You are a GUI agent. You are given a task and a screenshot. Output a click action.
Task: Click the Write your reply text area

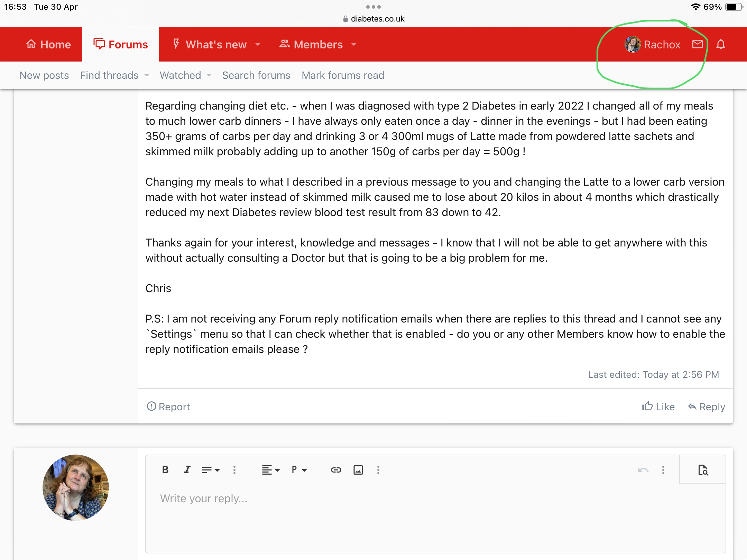click(435, 518)
